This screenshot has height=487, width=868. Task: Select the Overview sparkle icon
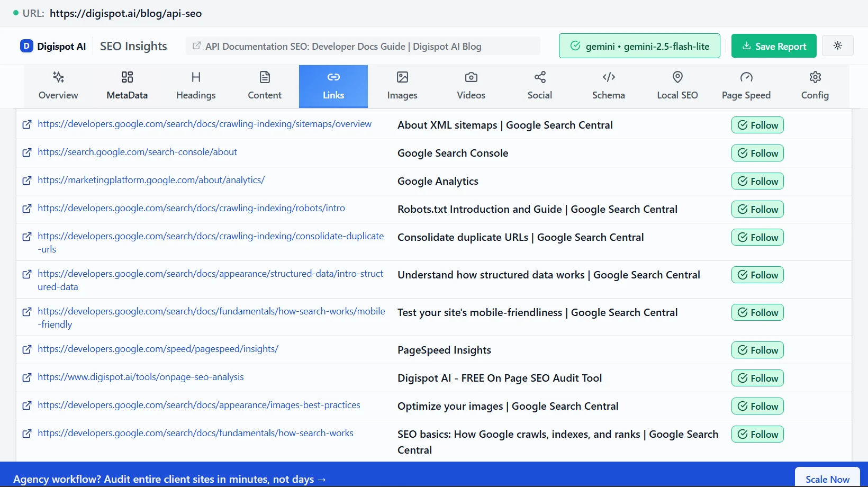(58, 77)
